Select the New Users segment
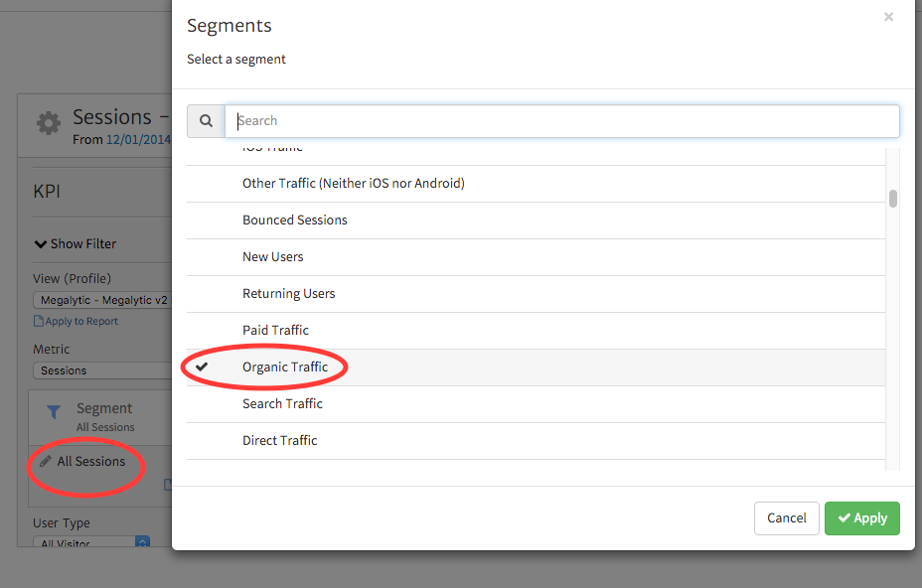922x588 pixels. (x=272, y=256)
